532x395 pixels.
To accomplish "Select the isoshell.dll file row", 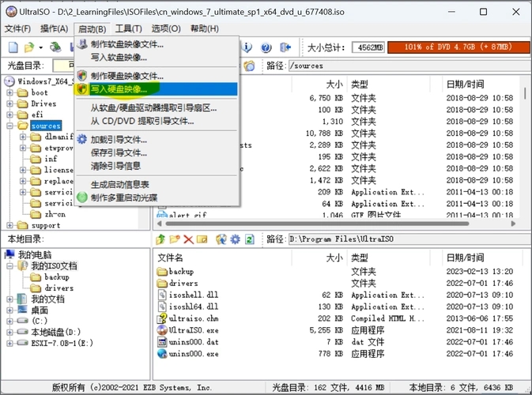I will tap(335, 295).
